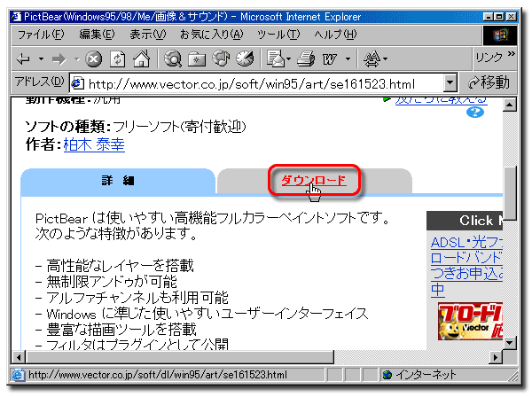Open the ダウンロード tab link
The image size is (532, 397).
[x=314, y=181]
